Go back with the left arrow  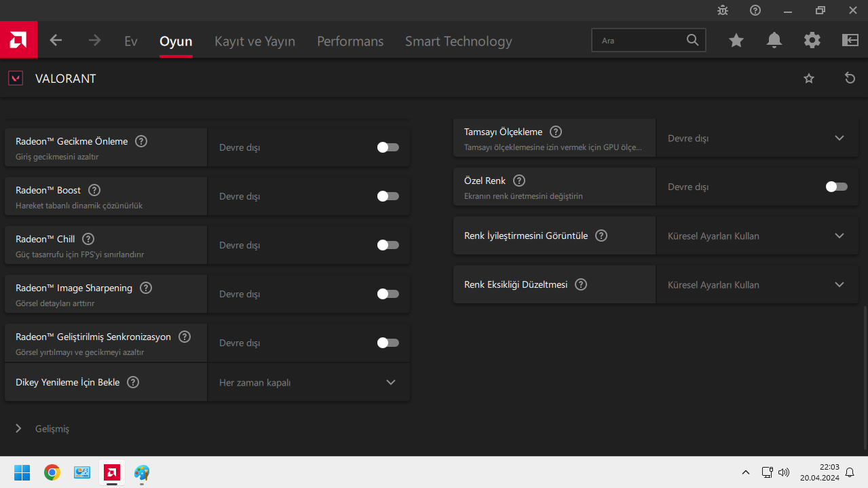(x=56, y=41)
